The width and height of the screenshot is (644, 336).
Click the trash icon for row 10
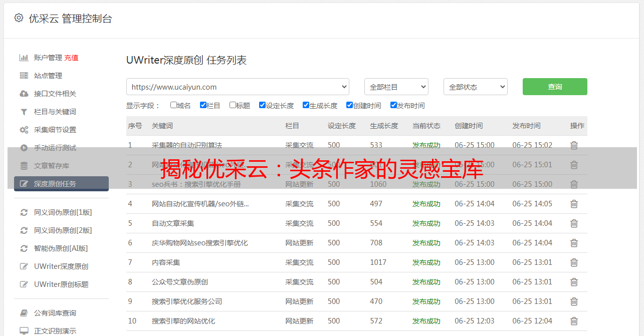[x=574, y=321]
